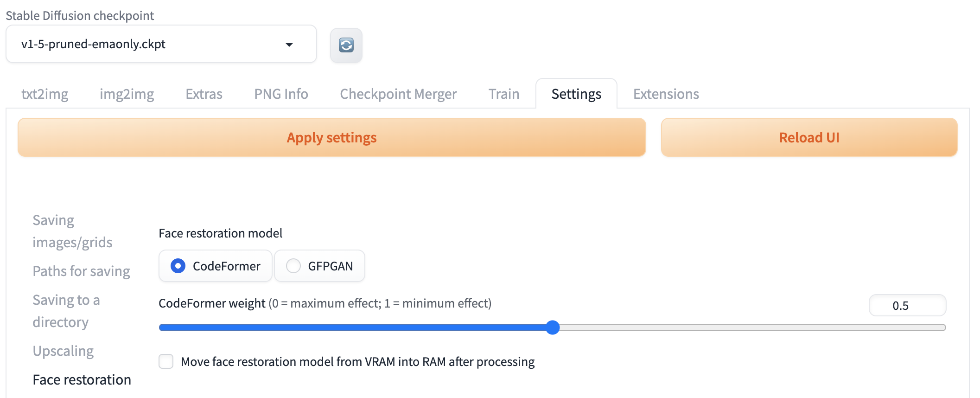Open the Extensions tab
This screenshot has width=980, height=398.
pos(666,94)
